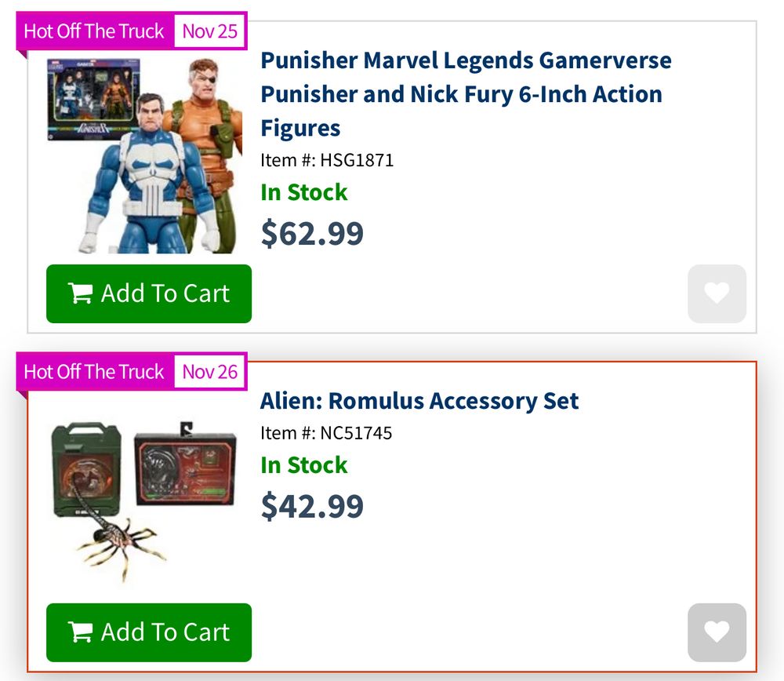Add the Alien: Romulus Accessory Set to cart
The width and height of the screenshot is (784, 681).
149,632
